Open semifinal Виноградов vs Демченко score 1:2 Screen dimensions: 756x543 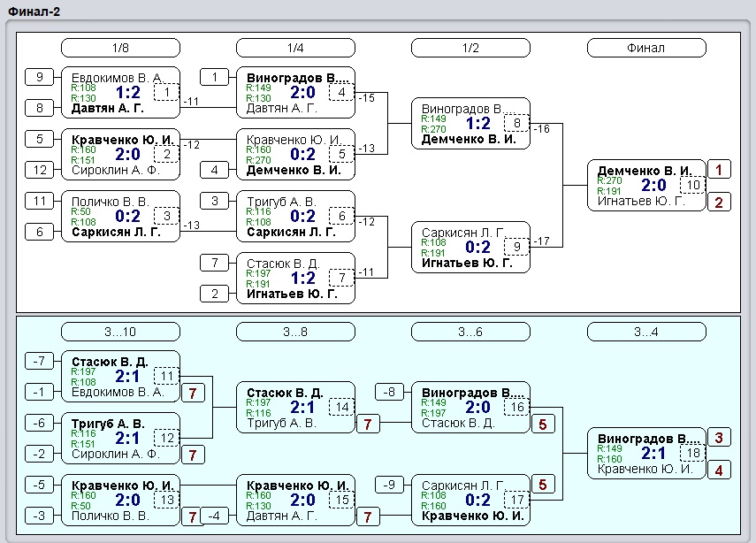coord(470,124)
